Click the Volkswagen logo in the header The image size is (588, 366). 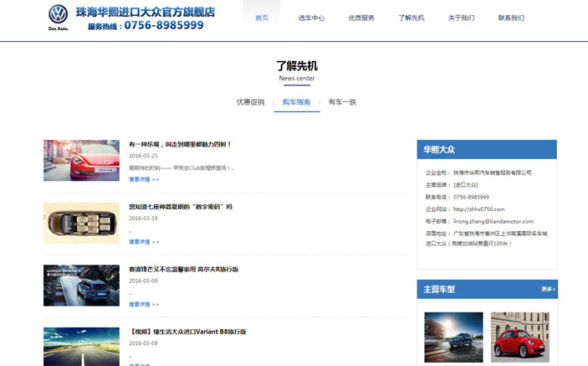(x=58, y=18)
